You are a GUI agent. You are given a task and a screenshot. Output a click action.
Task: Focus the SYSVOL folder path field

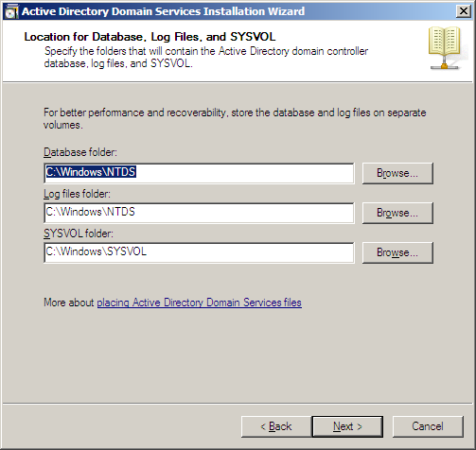[199, 252]
